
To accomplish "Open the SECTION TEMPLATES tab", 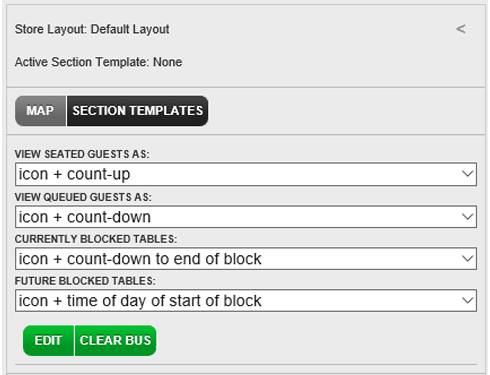I will [x=137, y=111].
